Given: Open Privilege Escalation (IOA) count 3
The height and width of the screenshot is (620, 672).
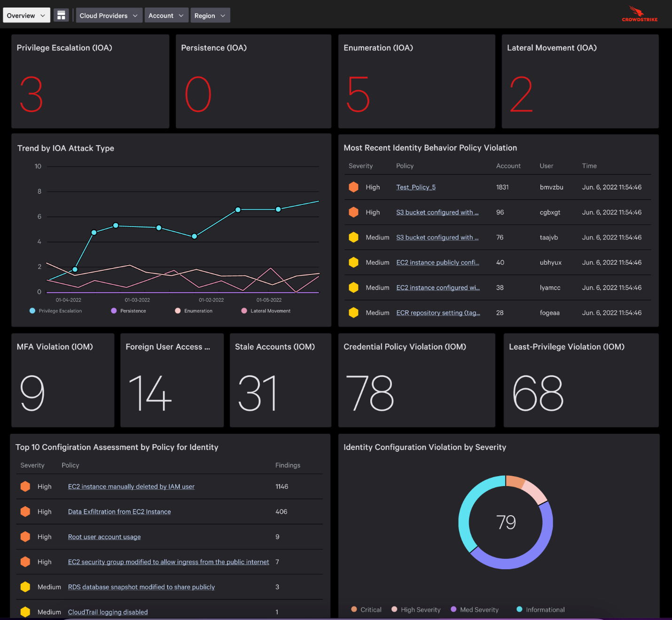Looking at the screenshot, I should tap(31, 94).
